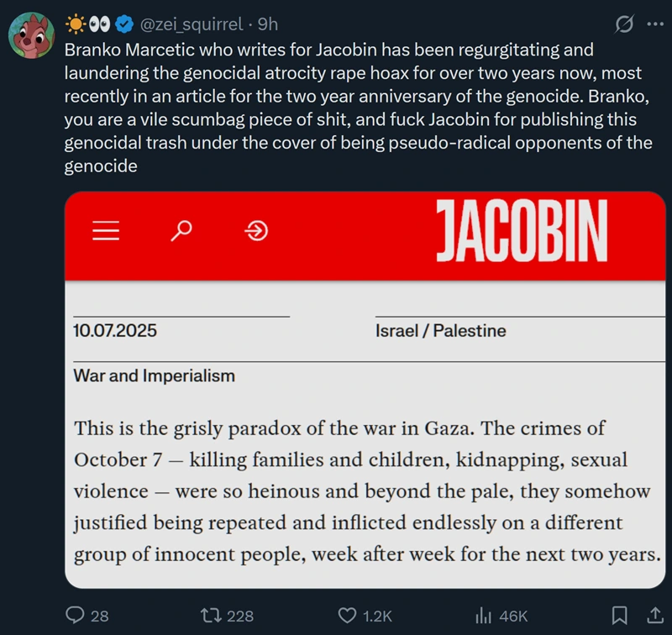Viewport: 672px width, 635px height.
Task: Click the reply icon with 28 replies
Action: click(75, 616)
